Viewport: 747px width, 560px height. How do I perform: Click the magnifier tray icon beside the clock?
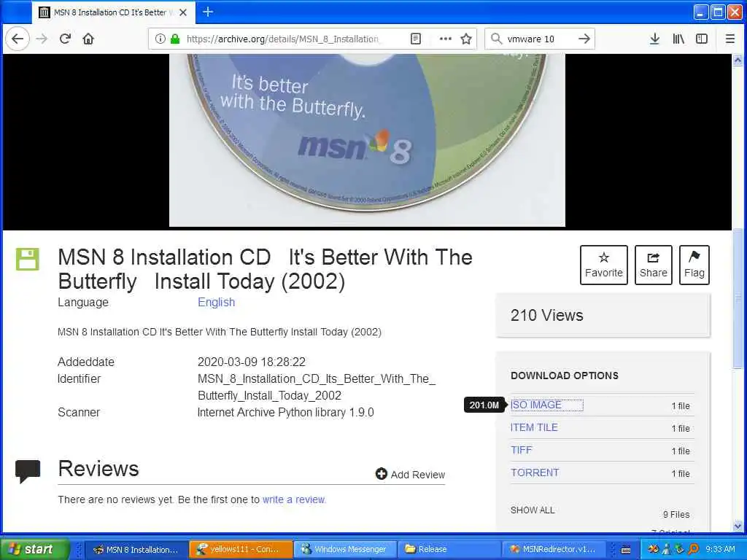(694, 549)
